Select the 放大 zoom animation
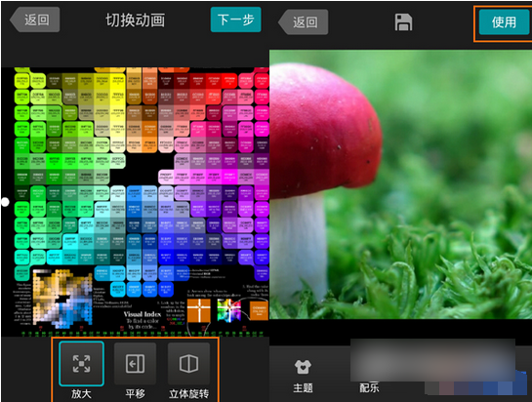The height and width of the screenshot is (402, 532). tap(81, 371)
